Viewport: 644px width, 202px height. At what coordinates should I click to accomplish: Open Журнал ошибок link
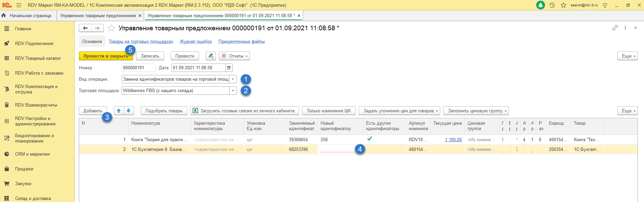coord(196,42)
